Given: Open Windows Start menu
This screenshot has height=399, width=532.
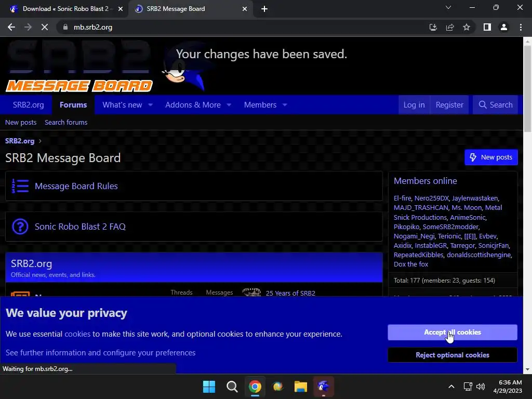Looking at the screenshot, I should click(209, 387).
